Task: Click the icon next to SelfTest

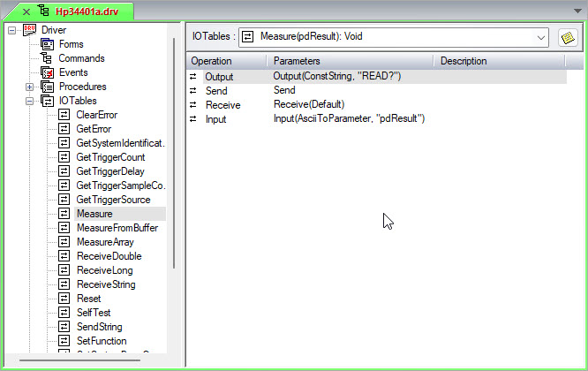Action: (64, 313)
